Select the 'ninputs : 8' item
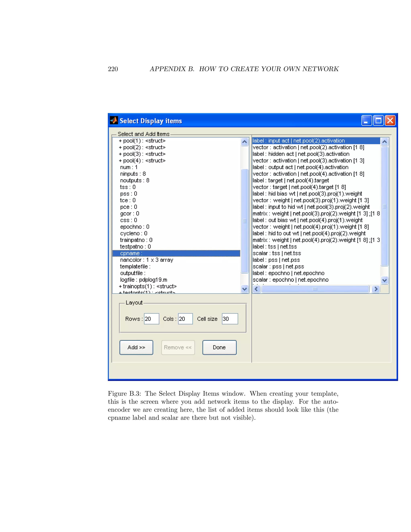The image size is (411, 532). 176,174
